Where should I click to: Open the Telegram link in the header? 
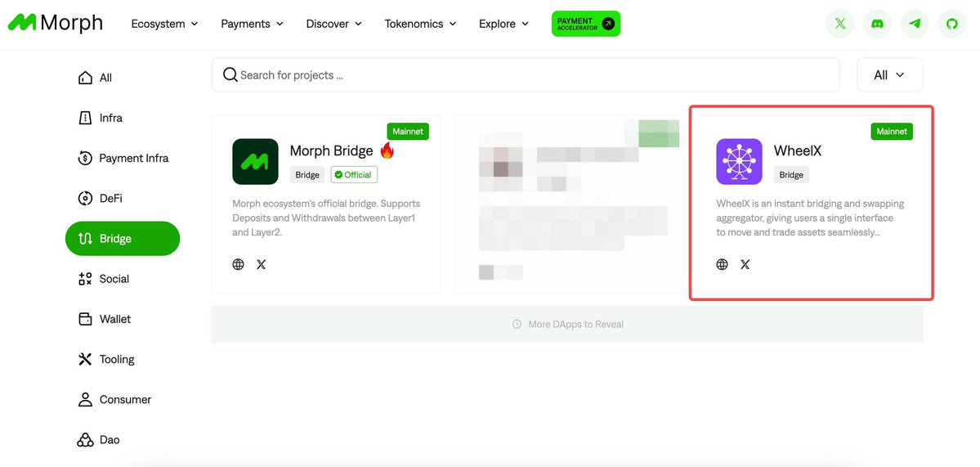coord(915,24)
